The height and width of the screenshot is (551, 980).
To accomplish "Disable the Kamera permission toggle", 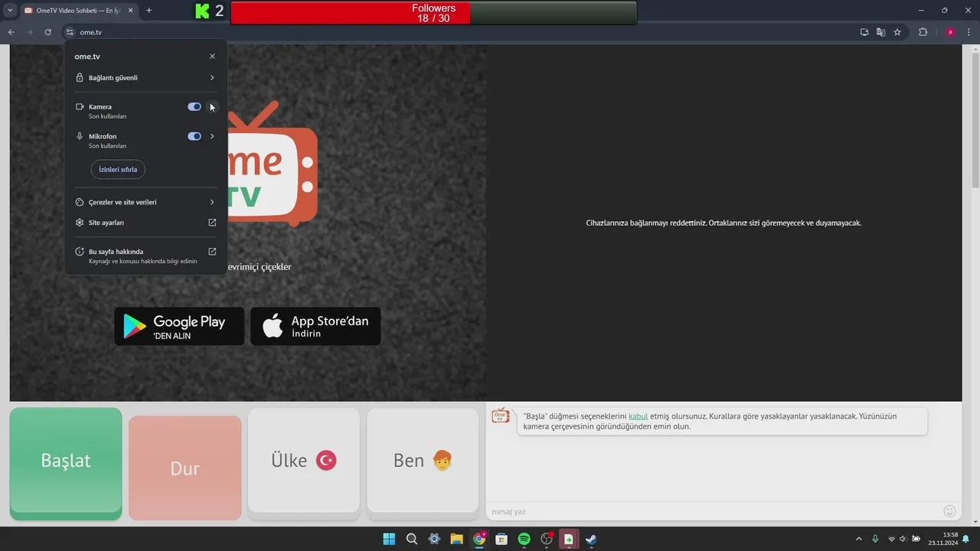I will (194, 107).
